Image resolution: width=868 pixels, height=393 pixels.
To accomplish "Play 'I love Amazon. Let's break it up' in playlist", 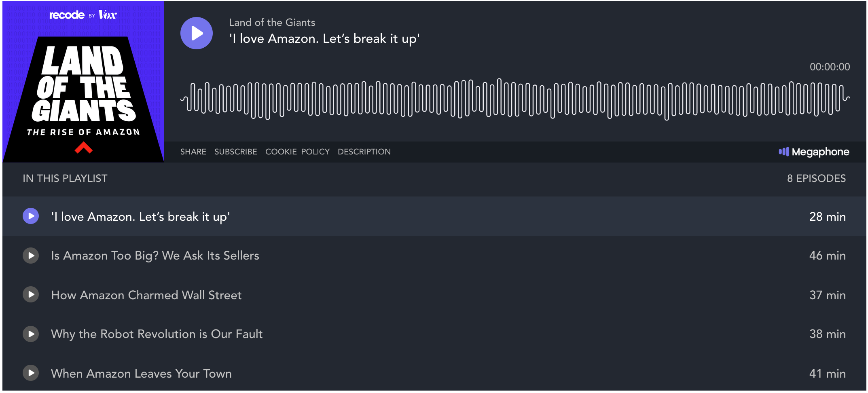I will 31,216.
